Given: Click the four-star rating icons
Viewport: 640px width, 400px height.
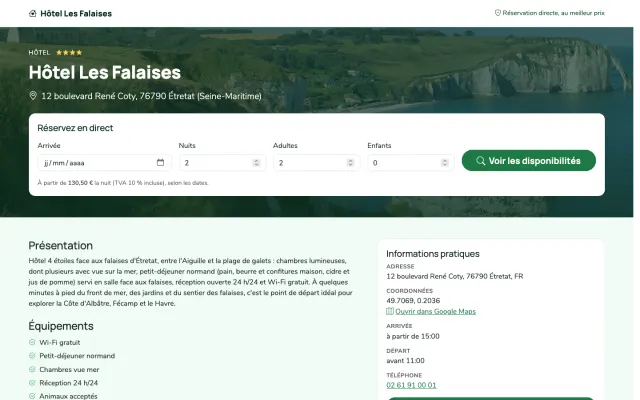Looking at the screenshot, I should (69, 52).
